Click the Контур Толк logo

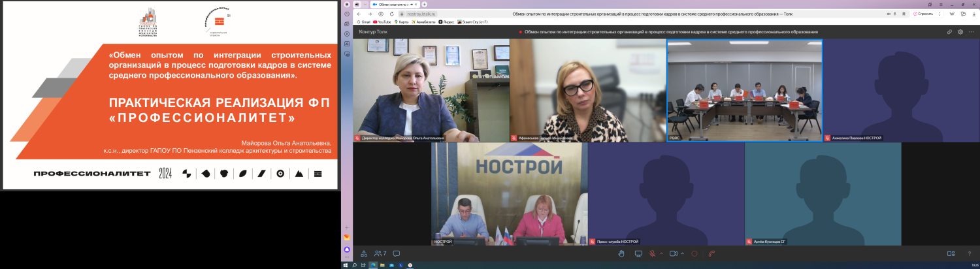pyautogui.click(x=373, y=32)
